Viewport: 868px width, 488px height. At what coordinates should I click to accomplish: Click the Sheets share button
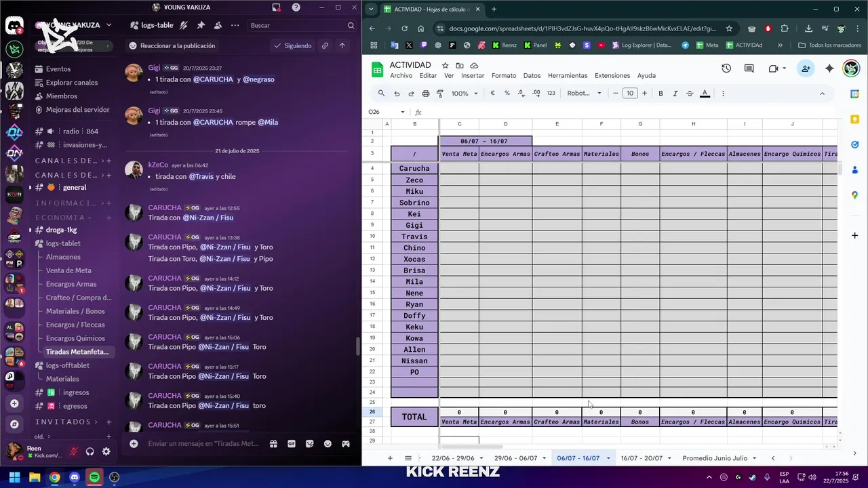(x=806, y=68)
